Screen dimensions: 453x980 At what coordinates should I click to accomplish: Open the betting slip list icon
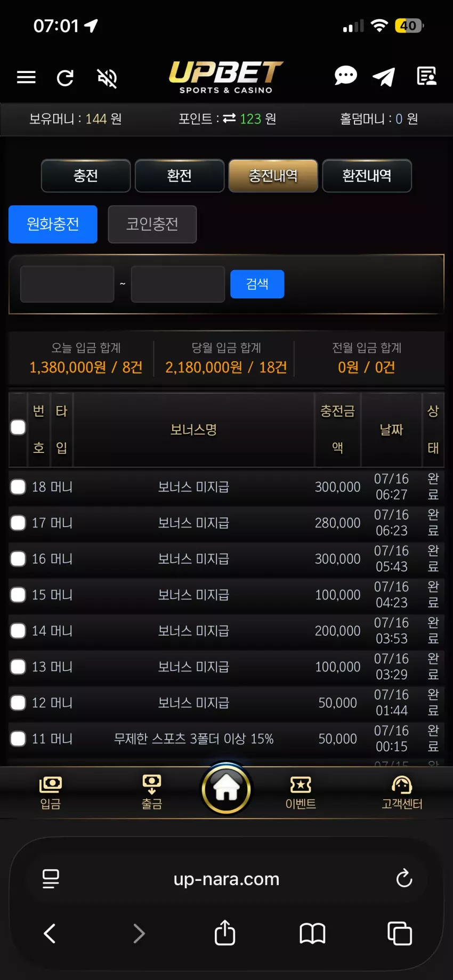click(426, 76)
